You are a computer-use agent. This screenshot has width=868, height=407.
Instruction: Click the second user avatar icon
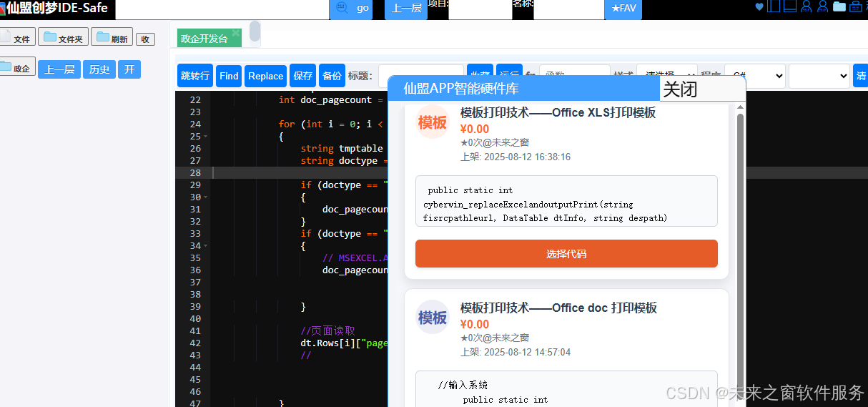pos(822,6)
